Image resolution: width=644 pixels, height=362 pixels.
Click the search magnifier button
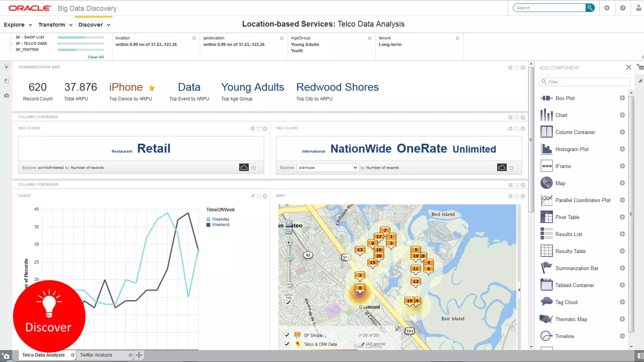(x=590, y=8)
